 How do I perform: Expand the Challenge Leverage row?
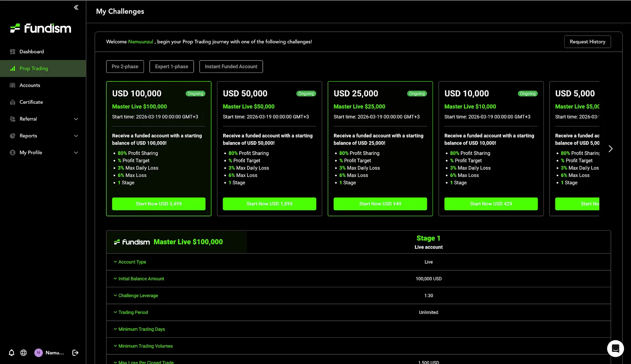pyautogui.click(x=135, y=296)
